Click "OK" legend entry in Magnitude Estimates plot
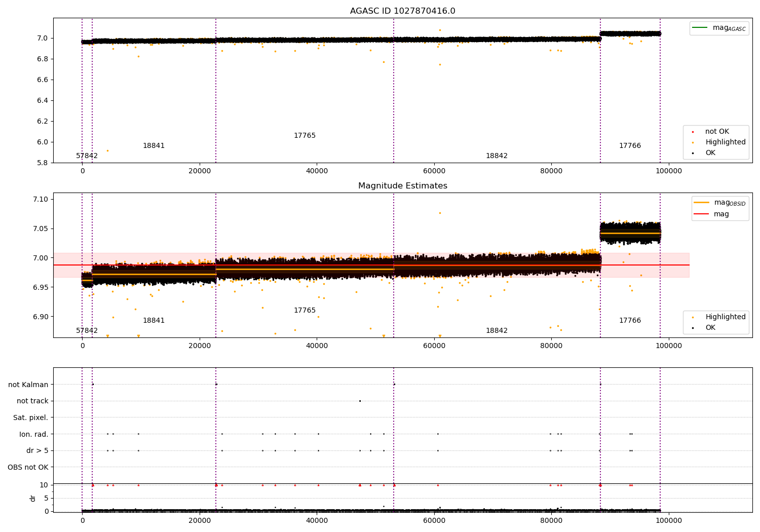Viewport: 760px width, 532px height. (x=710, y=328)
